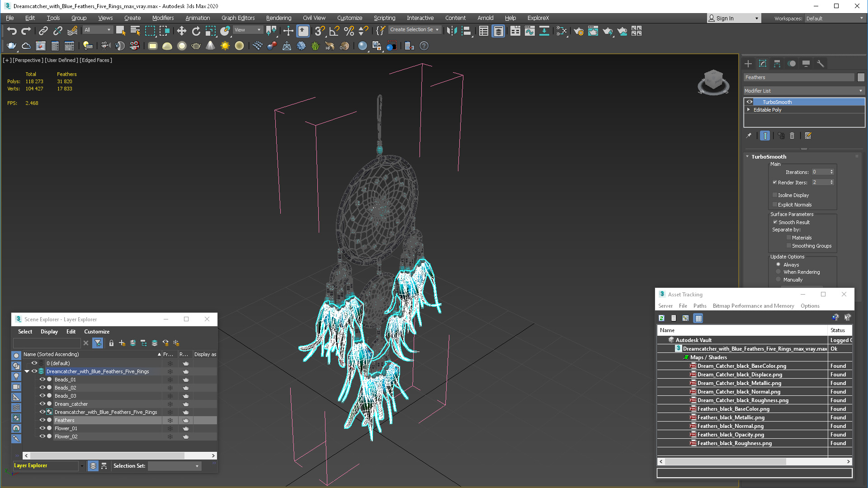Screen dimensions: 868x488
Task: Click the Feathers object color swatch
Action: pyautogui.click(x=861, y=78)
